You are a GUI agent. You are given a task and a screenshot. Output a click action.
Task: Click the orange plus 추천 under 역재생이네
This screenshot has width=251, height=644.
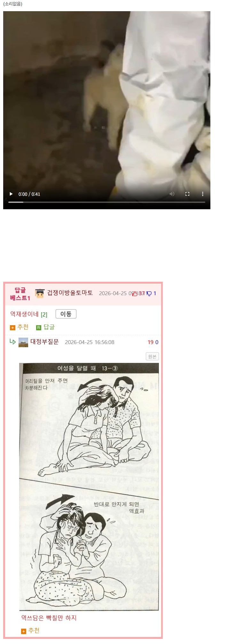tap(20, 327)
